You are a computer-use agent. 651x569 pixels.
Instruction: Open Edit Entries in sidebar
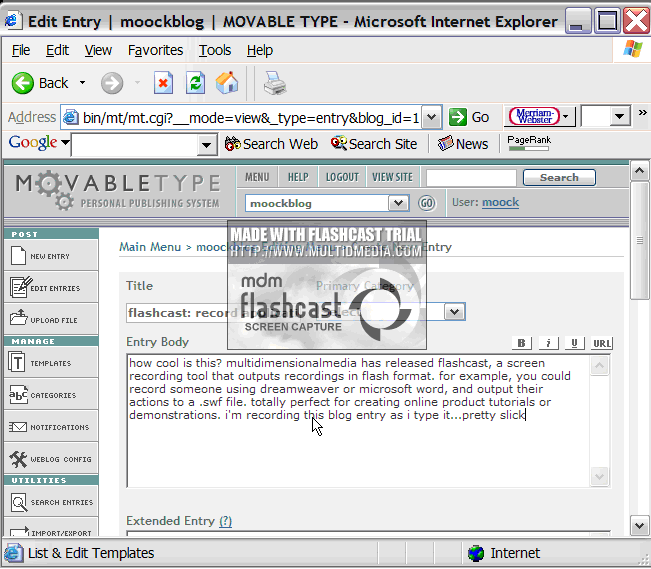pos(51,287)
